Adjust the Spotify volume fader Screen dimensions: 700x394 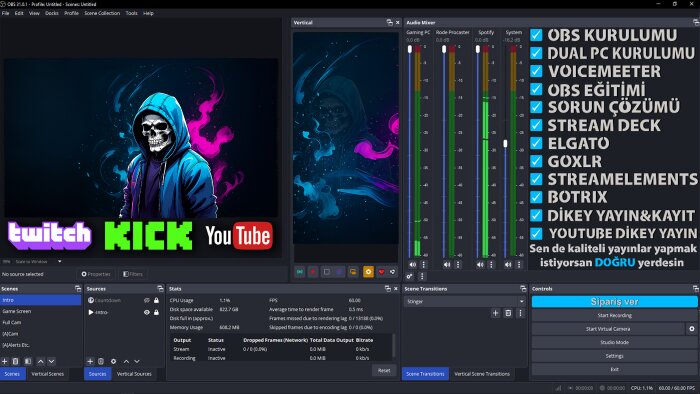(x=478, y=49)
